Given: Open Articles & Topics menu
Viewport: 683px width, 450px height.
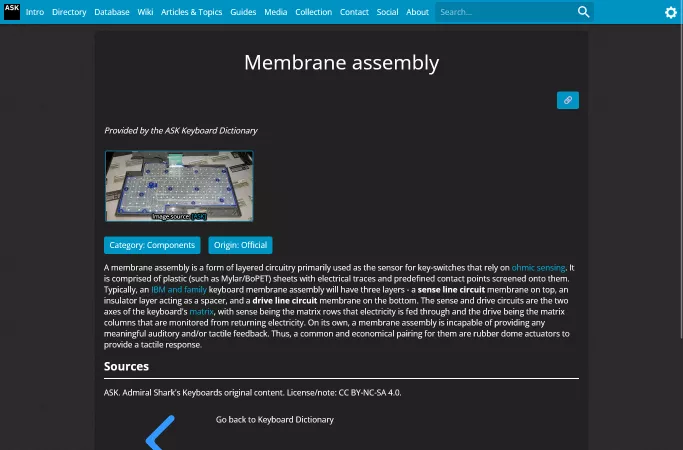Looking at the screenshot, I should pos(192,12).
